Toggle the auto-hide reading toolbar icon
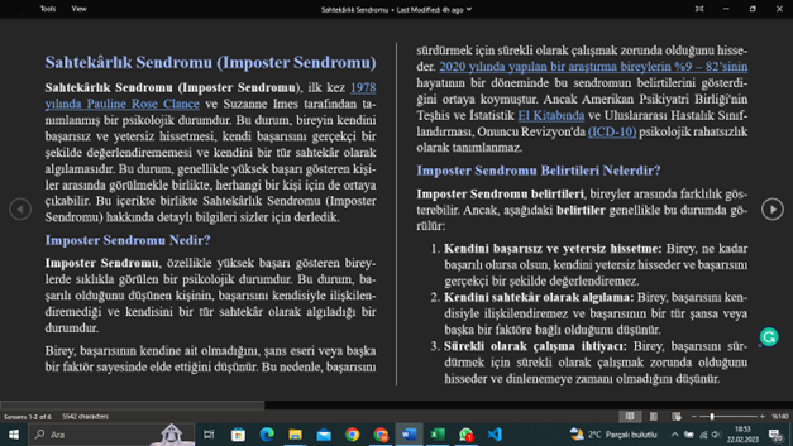 point(699,9)
